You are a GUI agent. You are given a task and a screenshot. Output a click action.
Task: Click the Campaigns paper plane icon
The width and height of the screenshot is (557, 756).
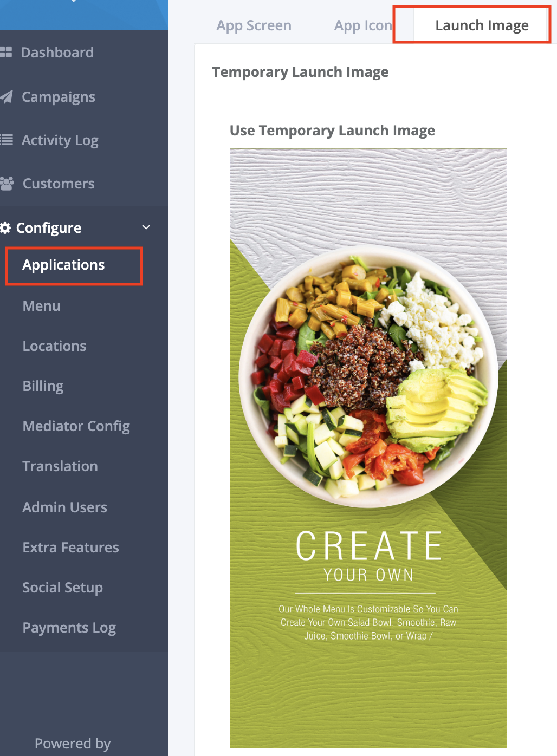click(6, 97)
